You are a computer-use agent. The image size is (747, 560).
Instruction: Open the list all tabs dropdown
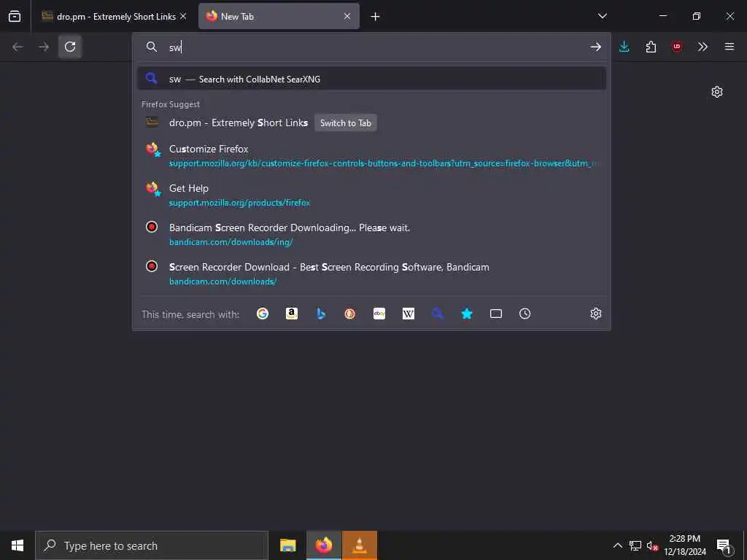click(x=603, y=16)
